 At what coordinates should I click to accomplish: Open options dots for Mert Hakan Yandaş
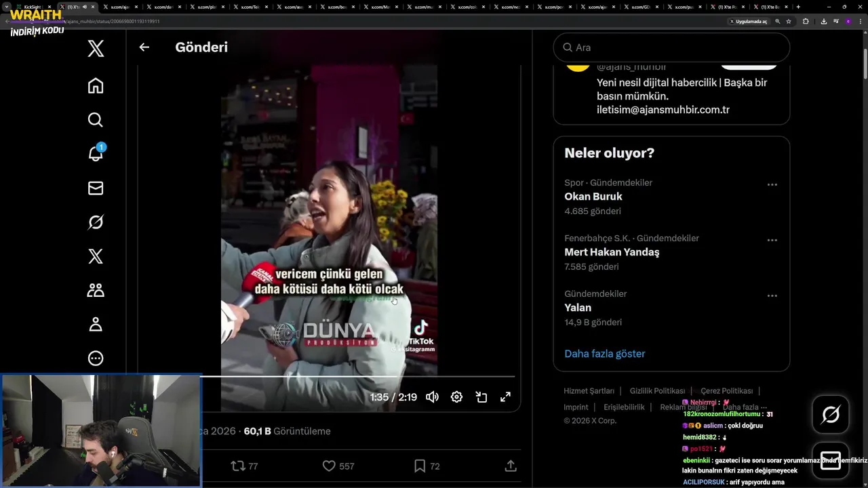772,240
